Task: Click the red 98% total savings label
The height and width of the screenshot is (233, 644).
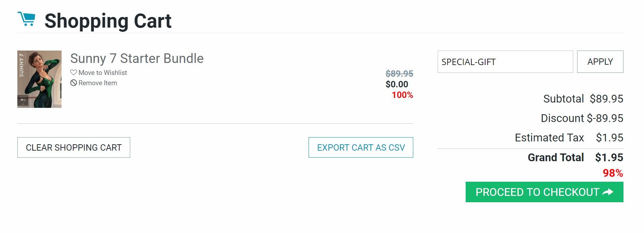Action: [613, 173]
